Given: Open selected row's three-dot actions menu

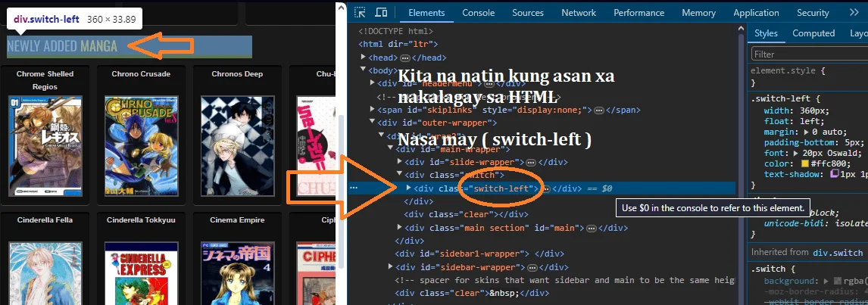Looking at the screenshot, I should point(354,188).
